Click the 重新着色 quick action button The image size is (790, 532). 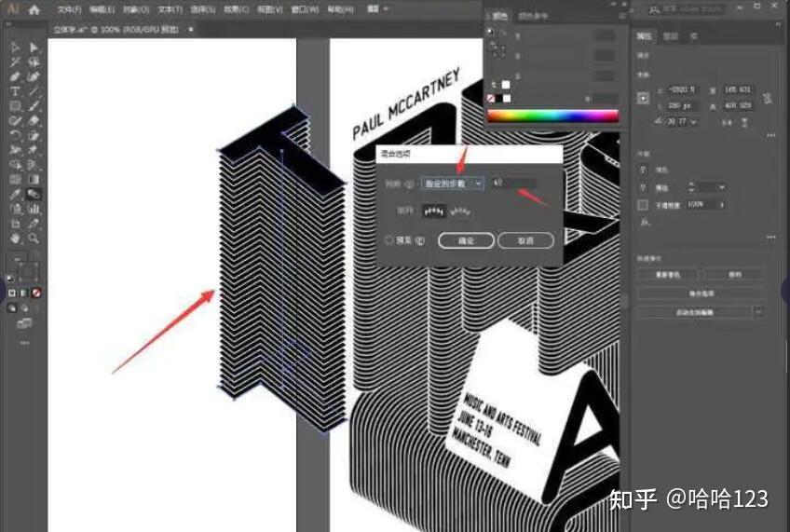coord(668,275)
